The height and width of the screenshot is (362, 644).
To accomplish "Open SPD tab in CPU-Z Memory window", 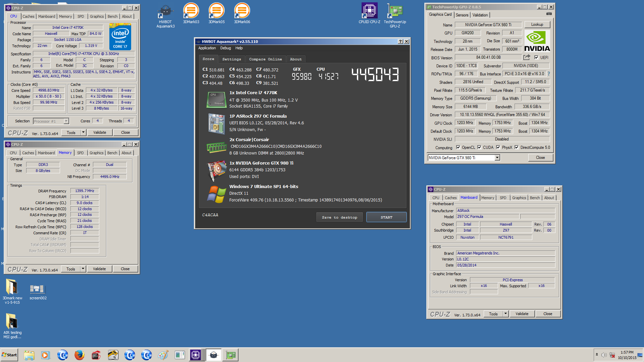I will [x=80, y=153].
